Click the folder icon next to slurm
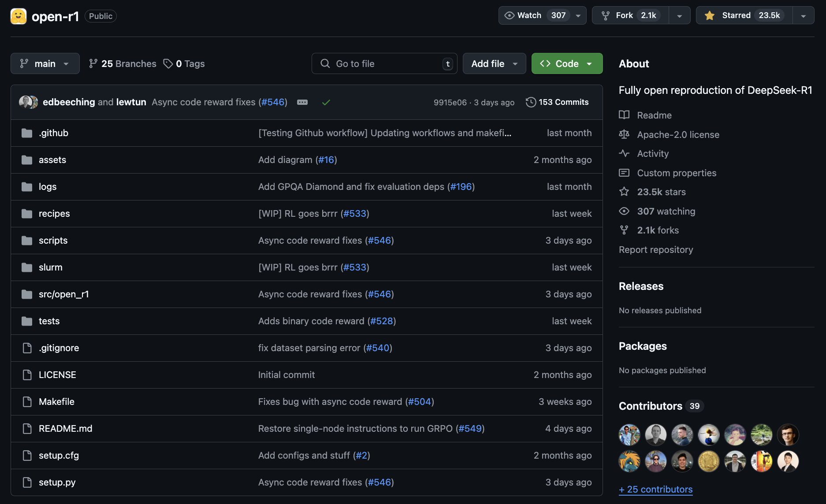The width and height of the screenshot is (826, 504). tap(27, 267)
